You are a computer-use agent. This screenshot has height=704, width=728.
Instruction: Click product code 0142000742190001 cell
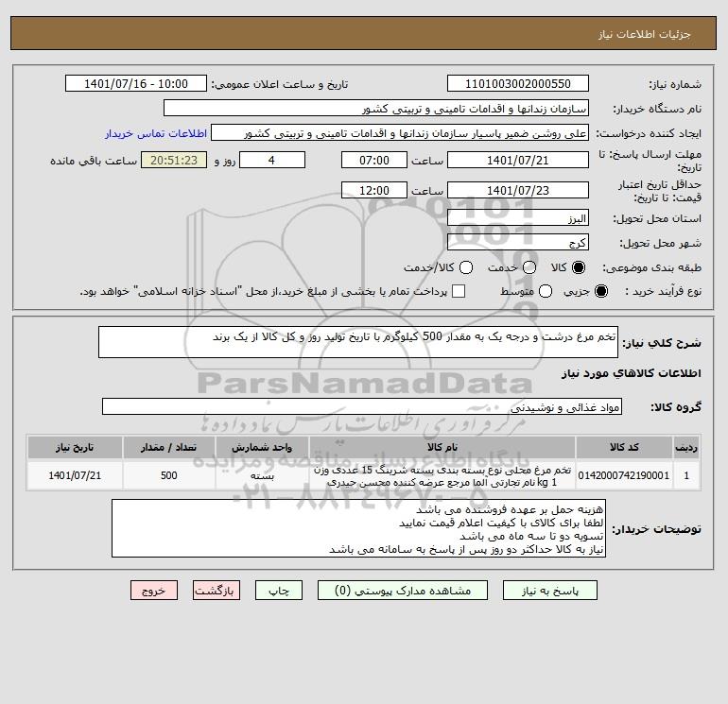(x=624, y=475)
